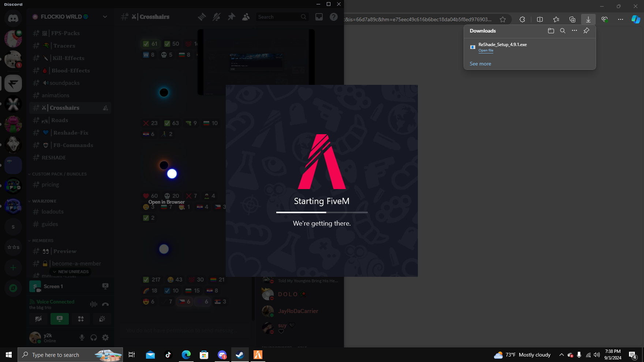The image size is (644, 362).
Task: Open Discord help icon
Action: point(333,17)
